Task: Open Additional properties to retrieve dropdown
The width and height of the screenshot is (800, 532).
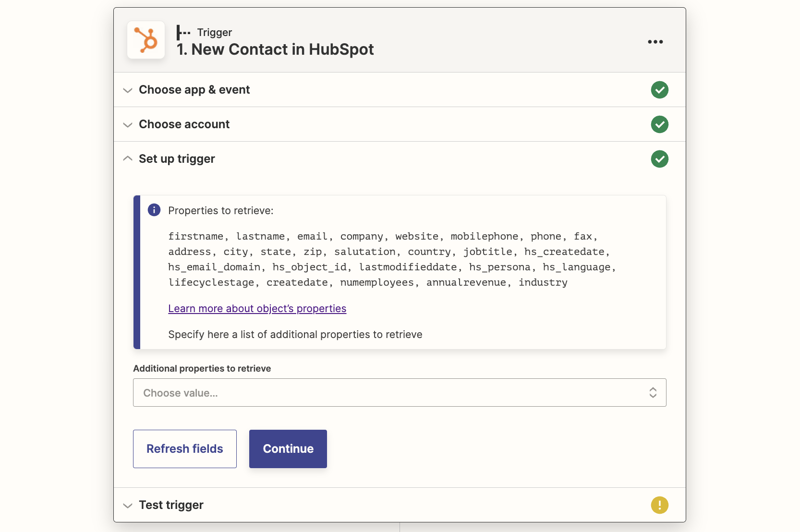Action: 394,393
